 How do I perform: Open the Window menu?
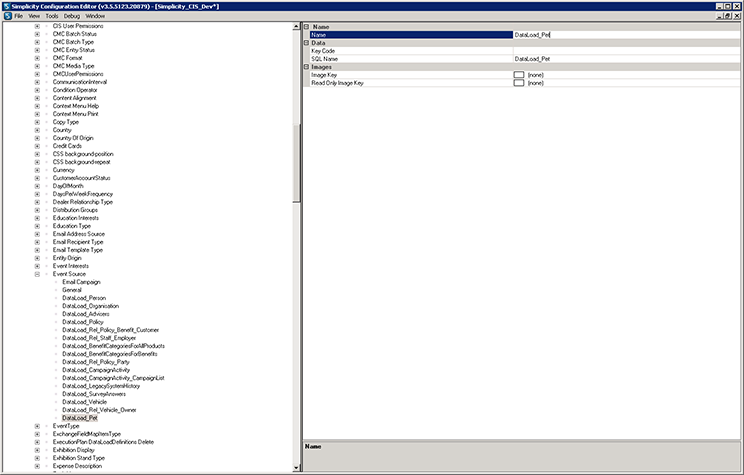[x=95, y=16]
